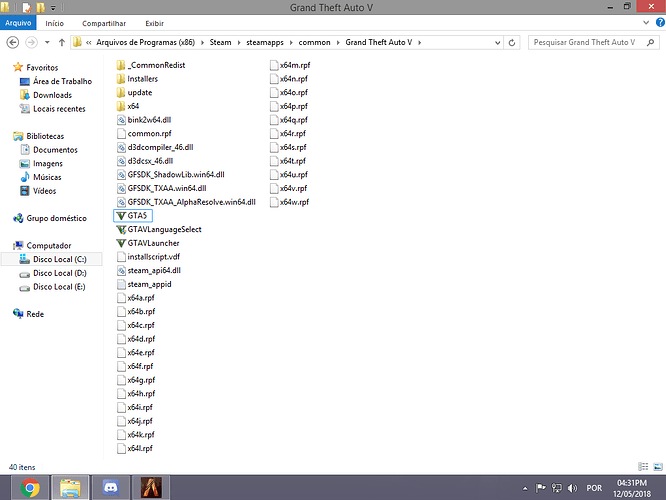
Task: Click the network tray icon
Action: coord(556,488)
